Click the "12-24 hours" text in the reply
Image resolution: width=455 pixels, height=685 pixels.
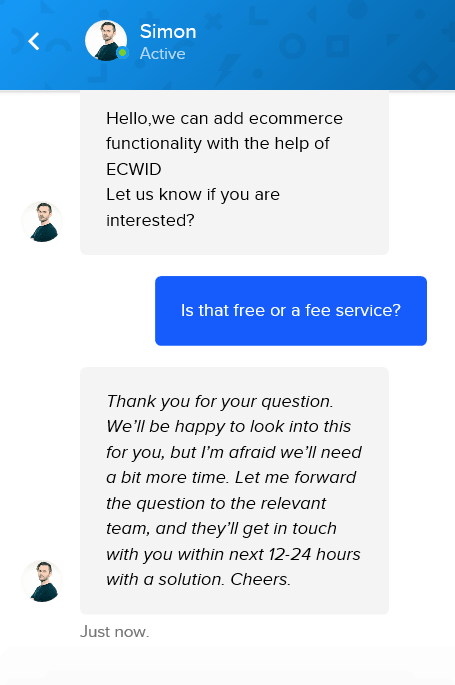click(x=314, y=554)
